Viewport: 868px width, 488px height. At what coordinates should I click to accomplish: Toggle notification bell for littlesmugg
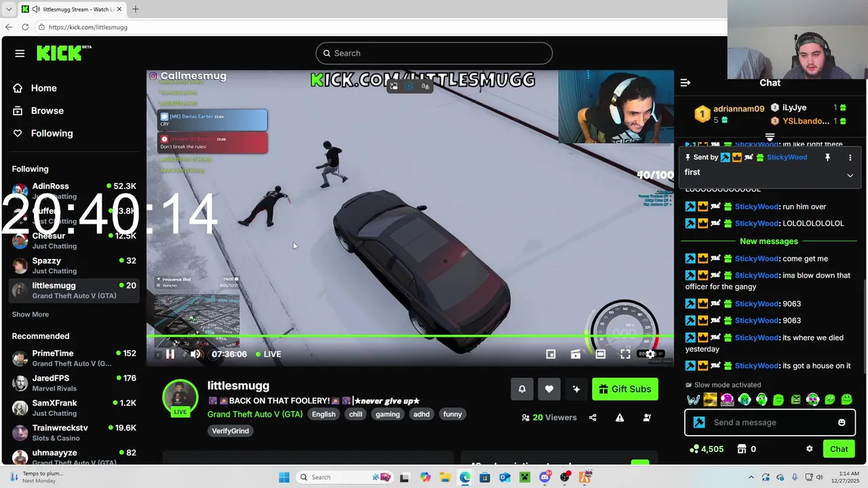click(x=522, y=389)
